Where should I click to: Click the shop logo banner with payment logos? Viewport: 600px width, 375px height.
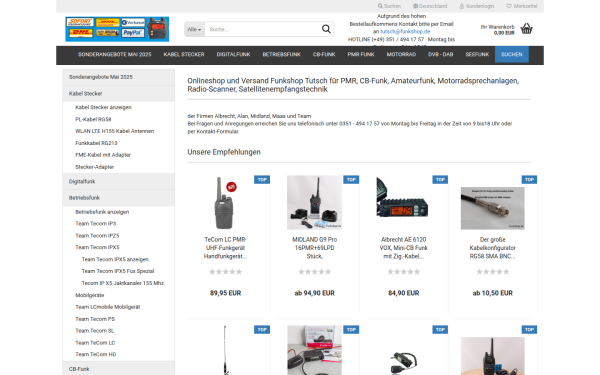tap(117, 29)
